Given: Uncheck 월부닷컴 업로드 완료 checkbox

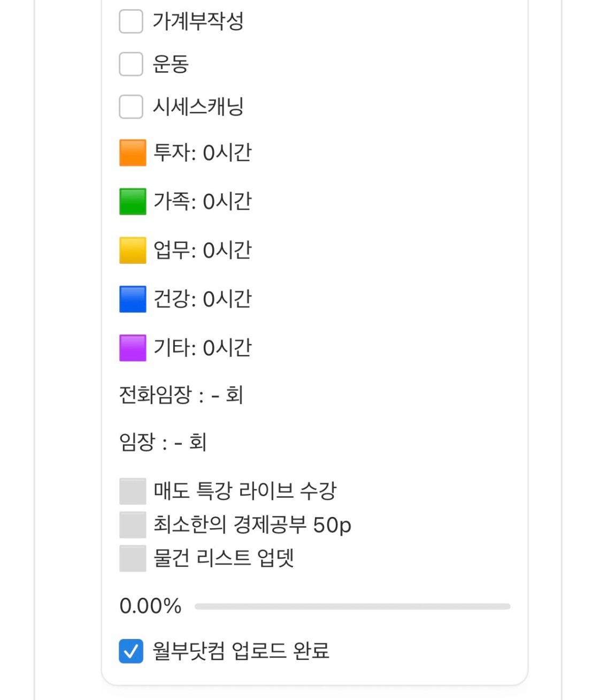Looking at the screenshot, I should tap(131, 651).
